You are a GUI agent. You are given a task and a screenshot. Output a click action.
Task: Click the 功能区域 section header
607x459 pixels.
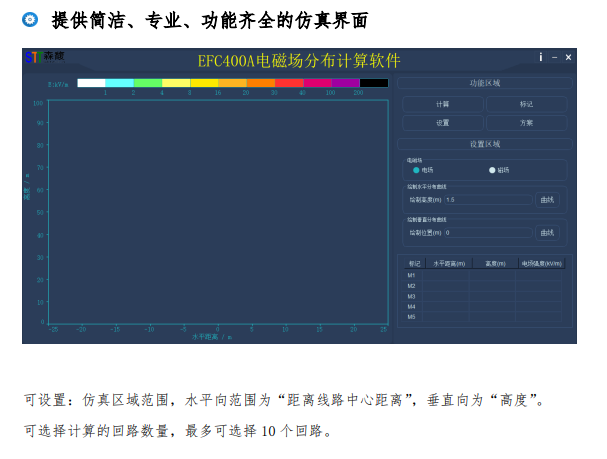[x=485, y=83]
